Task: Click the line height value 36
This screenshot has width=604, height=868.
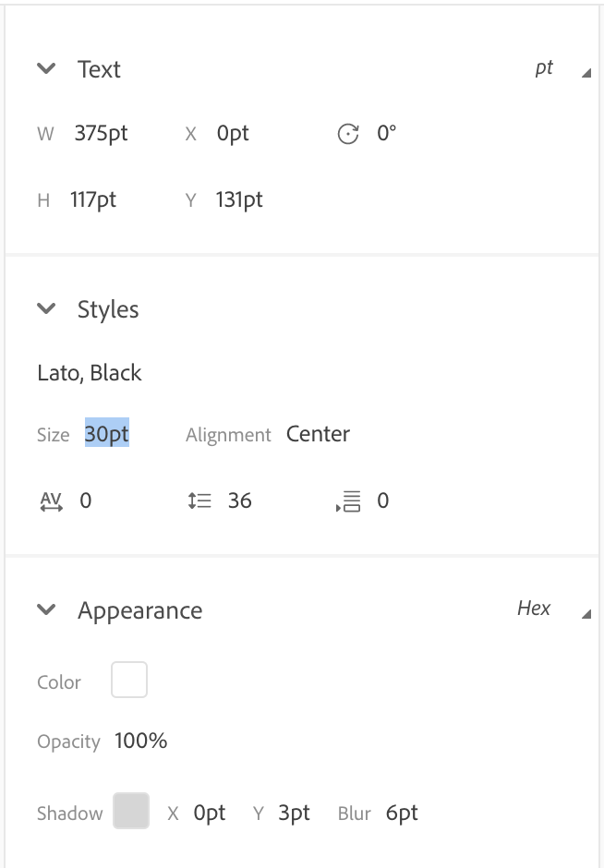Action: [x=240, y=501]
